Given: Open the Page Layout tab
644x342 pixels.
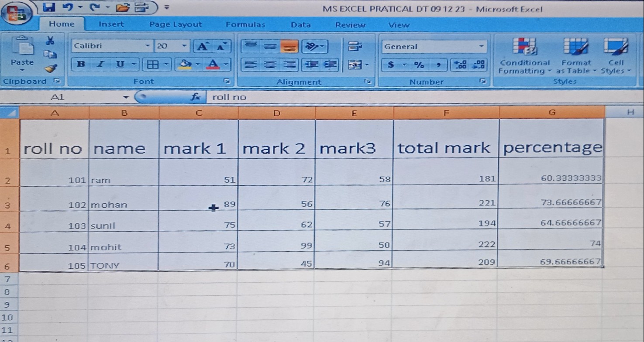Looking at the screenshot, I should point(176,25).
